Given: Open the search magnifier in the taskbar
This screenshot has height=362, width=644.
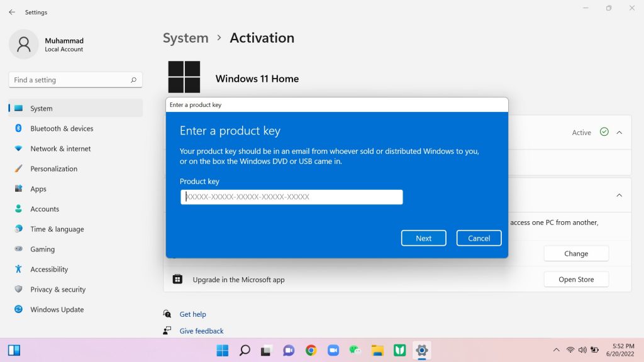Looking at the screenshot, I should tap(245, 350).
